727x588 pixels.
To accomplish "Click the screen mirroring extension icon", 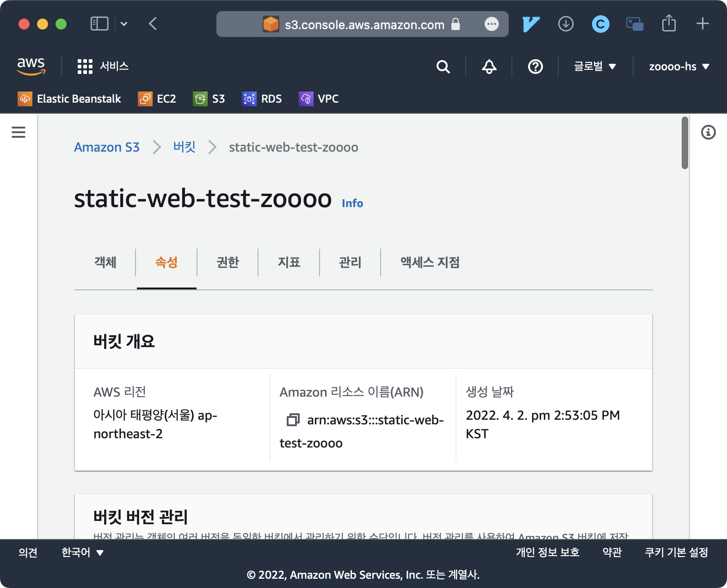I will click(x=635, y=24).
